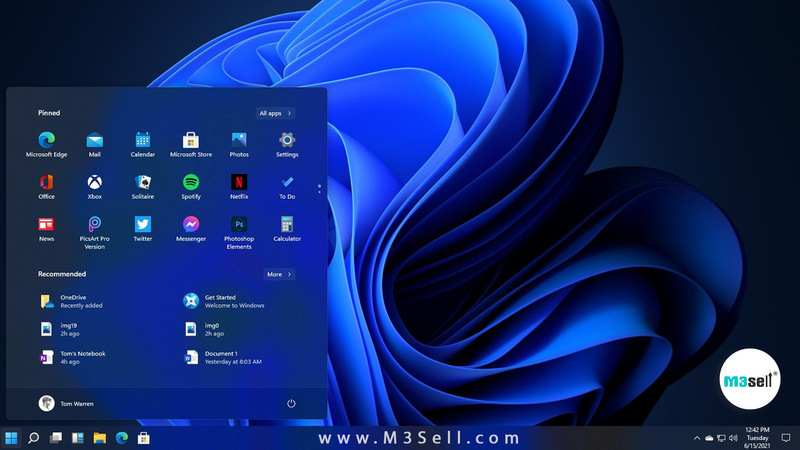This screenshot has width=800, height=450.
Task: Open File Explorer on taskbar
Action: (99, 438)
